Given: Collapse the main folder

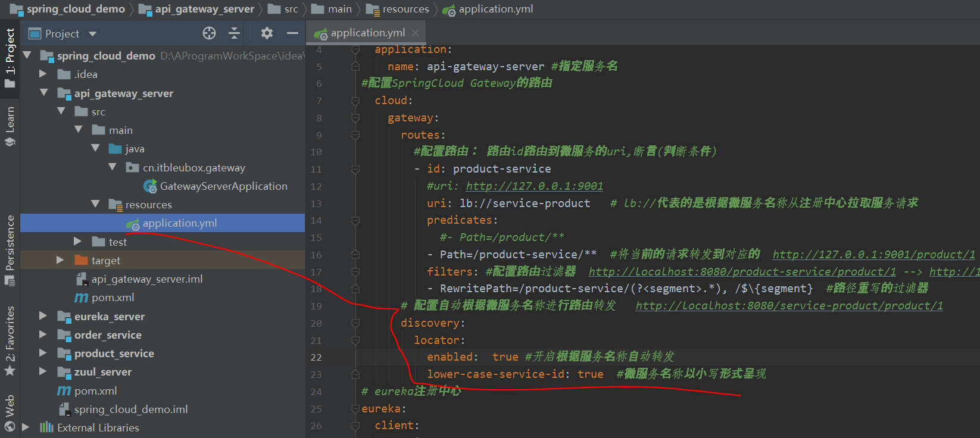Looking at the screenshot, I should point(78,130).
